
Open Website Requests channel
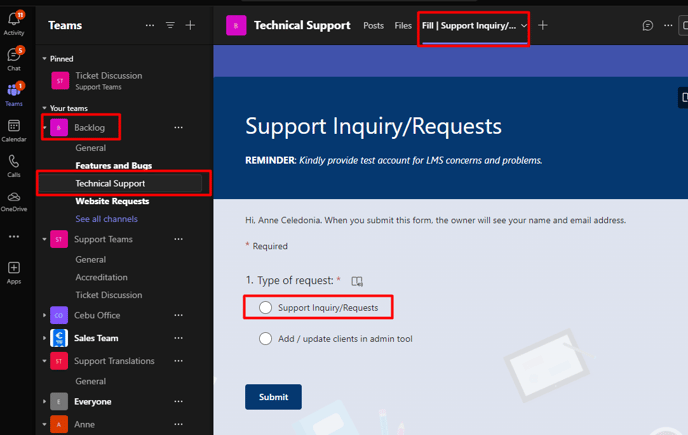[112, 201]
